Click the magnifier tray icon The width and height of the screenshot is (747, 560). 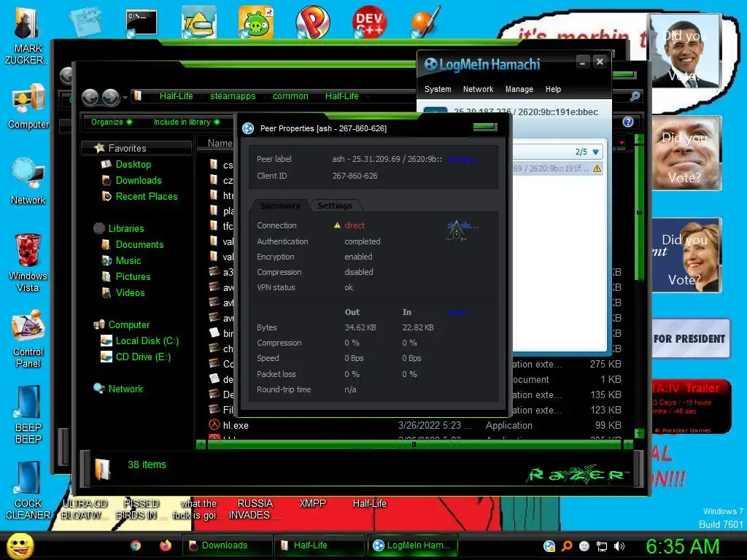pos(567,546)
